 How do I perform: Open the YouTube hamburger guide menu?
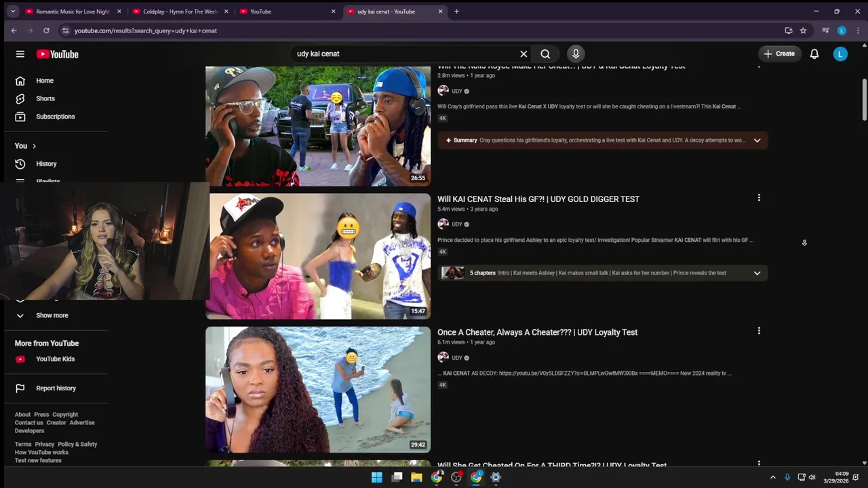point(20,54)
